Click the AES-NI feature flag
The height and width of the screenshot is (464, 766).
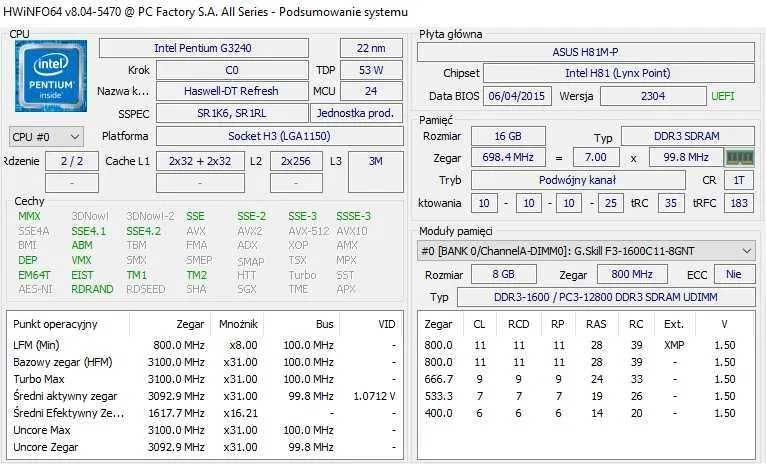35,290
